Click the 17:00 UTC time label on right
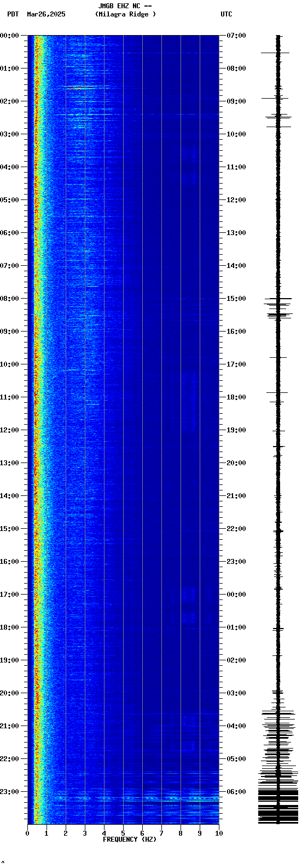 236,364
